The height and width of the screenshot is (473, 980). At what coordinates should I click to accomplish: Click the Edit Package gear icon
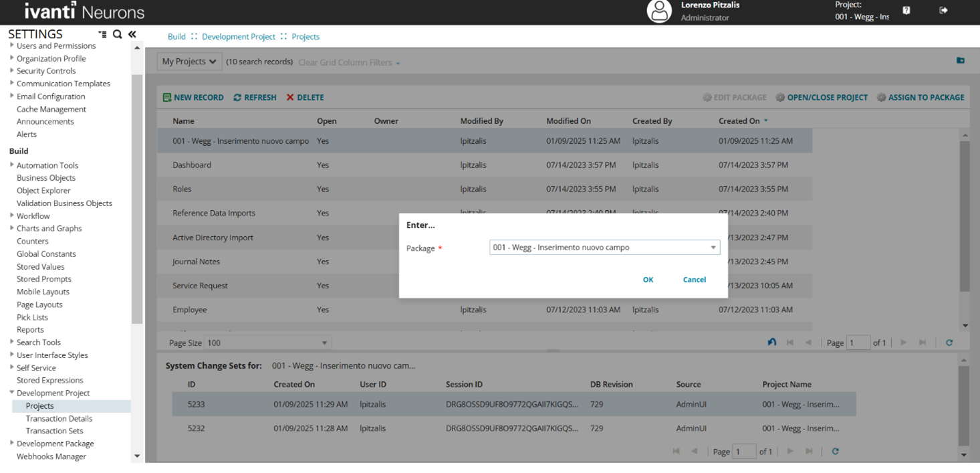tap(707, 98)
